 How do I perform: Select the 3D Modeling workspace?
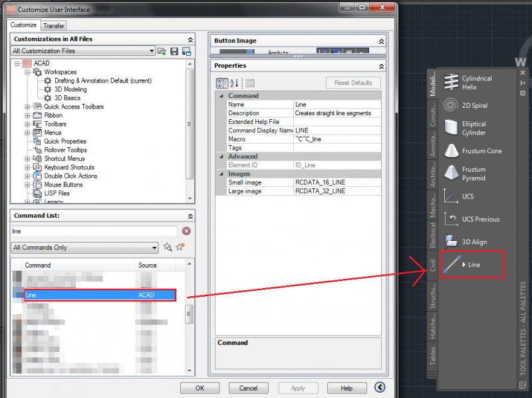click(70, 89)
